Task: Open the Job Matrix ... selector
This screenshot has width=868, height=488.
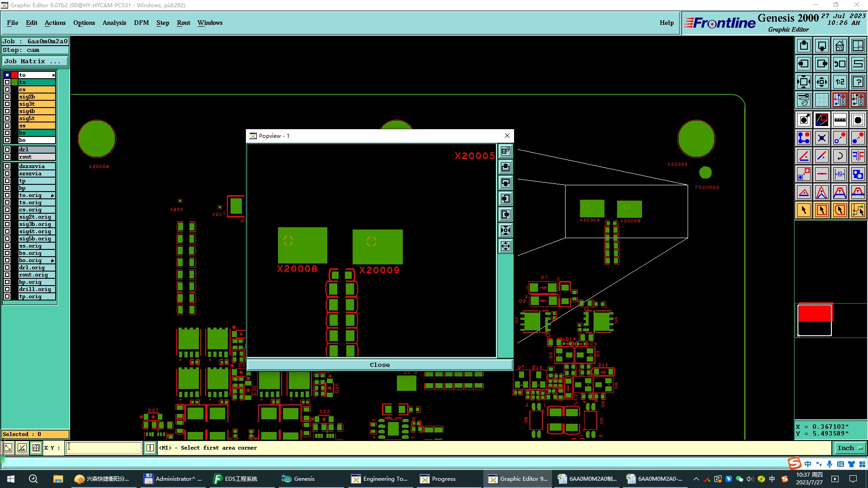Action: (x=35, y=61)
